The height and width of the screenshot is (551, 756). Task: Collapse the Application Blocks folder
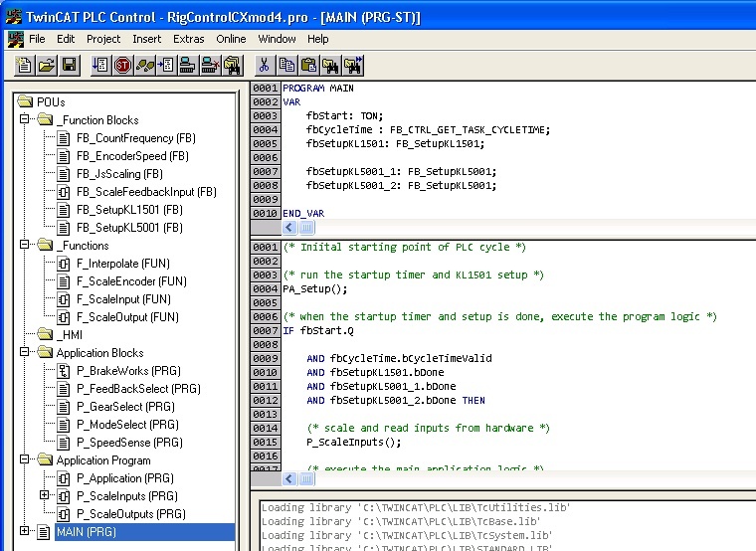pos(24,351)
